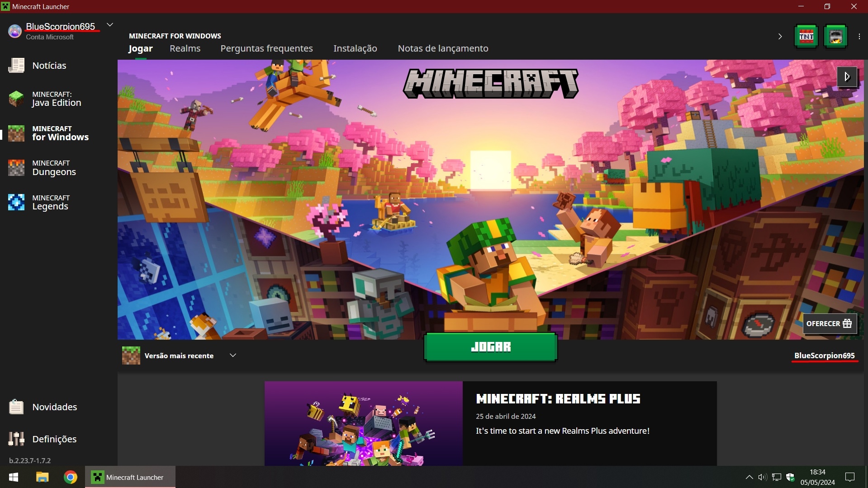The height and width of the screenshot is (488, 868).
Task: Click the banner's top-right arrow icon
Action: pyautogui.click(x=847, y=77)
